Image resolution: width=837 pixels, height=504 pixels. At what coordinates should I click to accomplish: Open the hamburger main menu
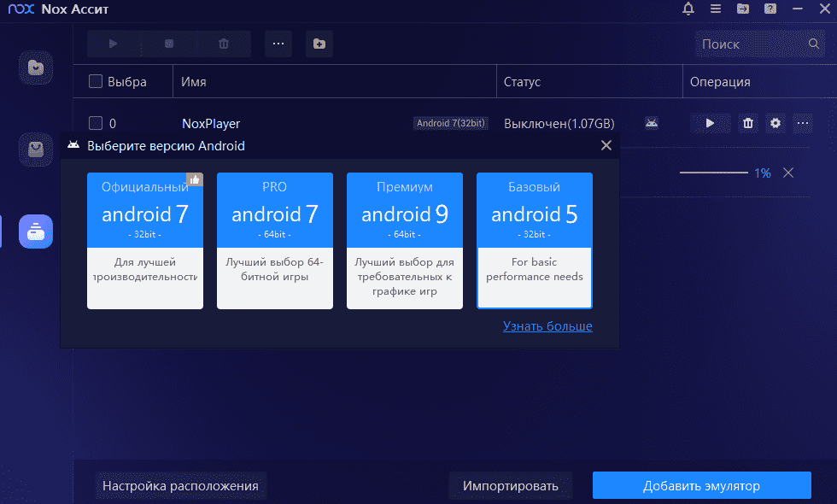tap(716, 9)
